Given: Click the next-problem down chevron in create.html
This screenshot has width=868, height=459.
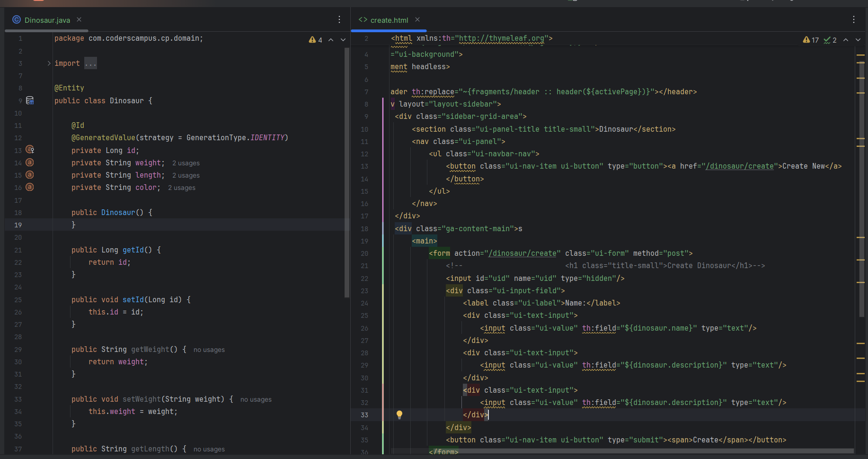Looking at the screenshot, I should (858, 40).
